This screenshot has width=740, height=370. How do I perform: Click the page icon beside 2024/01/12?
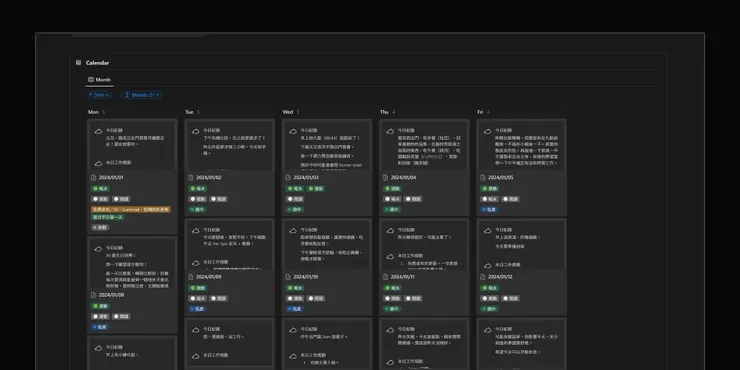pos(483,277)
